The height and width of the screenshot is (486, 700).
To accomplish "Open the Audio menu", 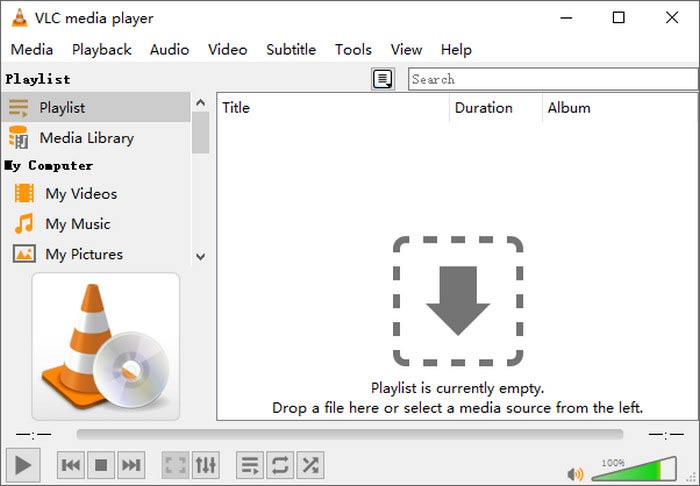I will tap(169, 50).
